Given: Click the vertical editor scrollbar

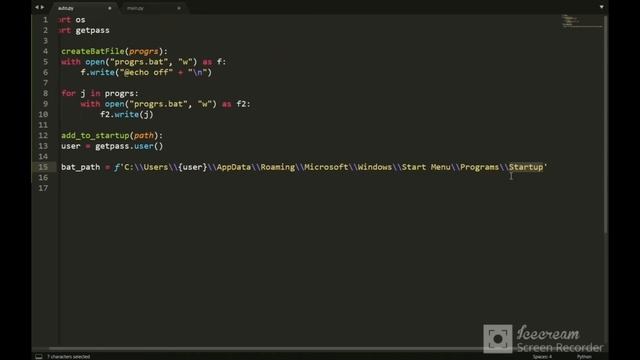Looking at the screenshot, I should 606,124.
